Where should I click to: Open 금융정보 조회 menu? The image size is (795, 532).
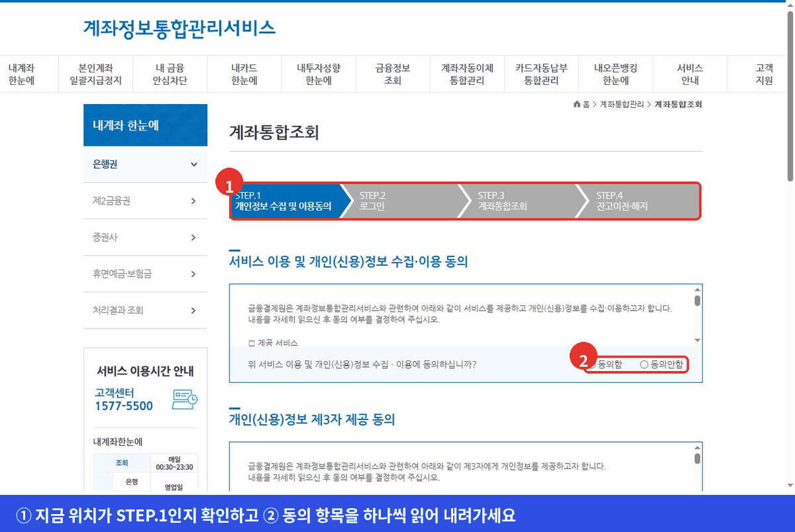pyautogui.click(x=393, y=74)
